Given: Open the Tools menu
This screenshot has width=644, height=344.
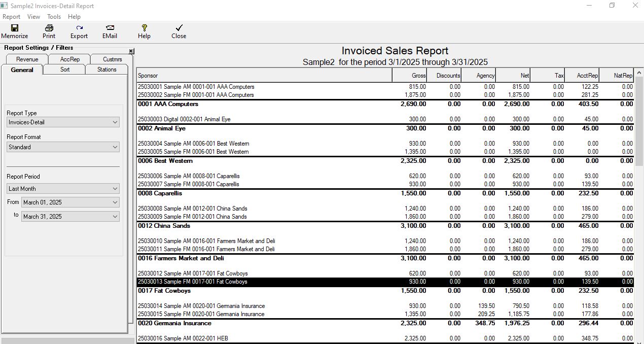Looking at the screenshot, I should click(x=54, y=17).
